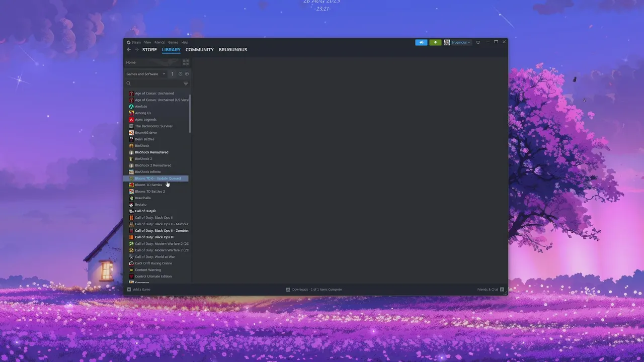Select Call of Duty® entry
This screenshot has width=644, height=362.
156,211
